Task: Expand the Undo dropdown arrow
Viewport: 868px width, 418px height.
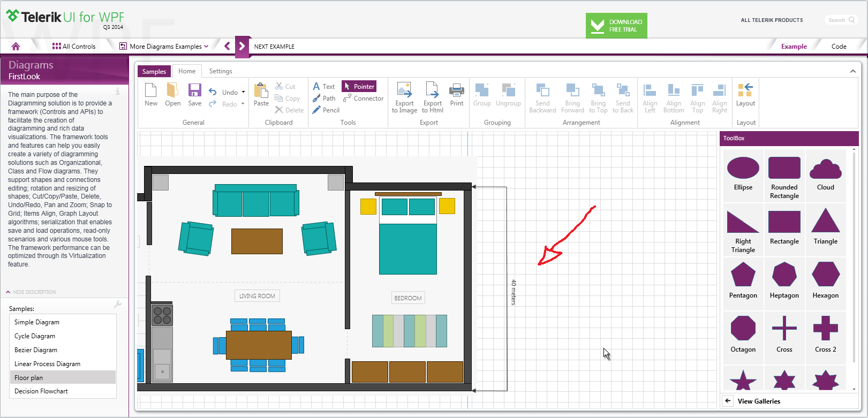Action: (x=243, y=92)
